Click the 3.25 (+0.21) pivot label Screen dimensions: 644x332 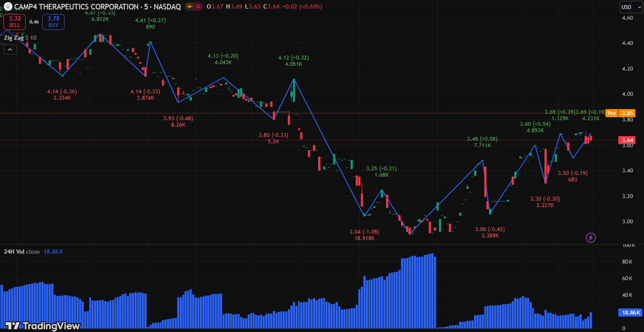pos(382,168)
